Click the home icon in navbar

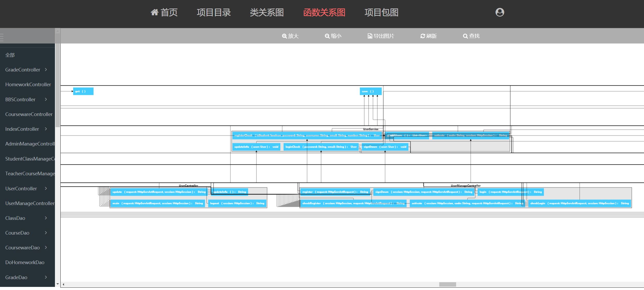(154, 12)
